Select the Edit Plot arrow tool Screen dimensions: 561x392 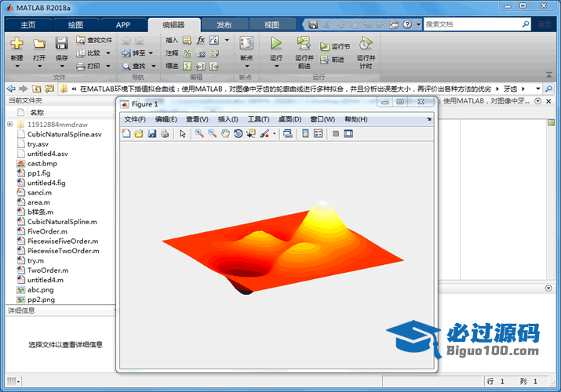point(183,133)
